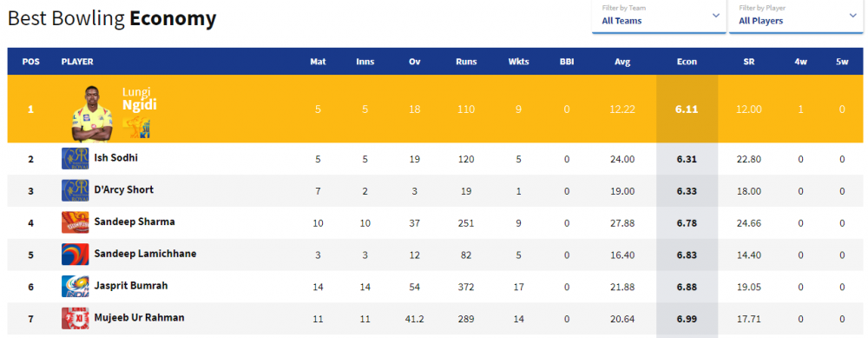The width and height of the screenshot is (868, 338).
Task: Sort table by Avg column header
Action: 622,62
